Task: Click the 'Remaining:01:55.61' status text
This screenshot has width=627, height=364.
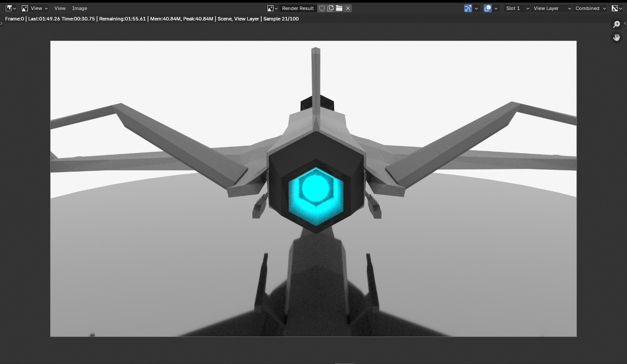Action: [x=122, y=19]
